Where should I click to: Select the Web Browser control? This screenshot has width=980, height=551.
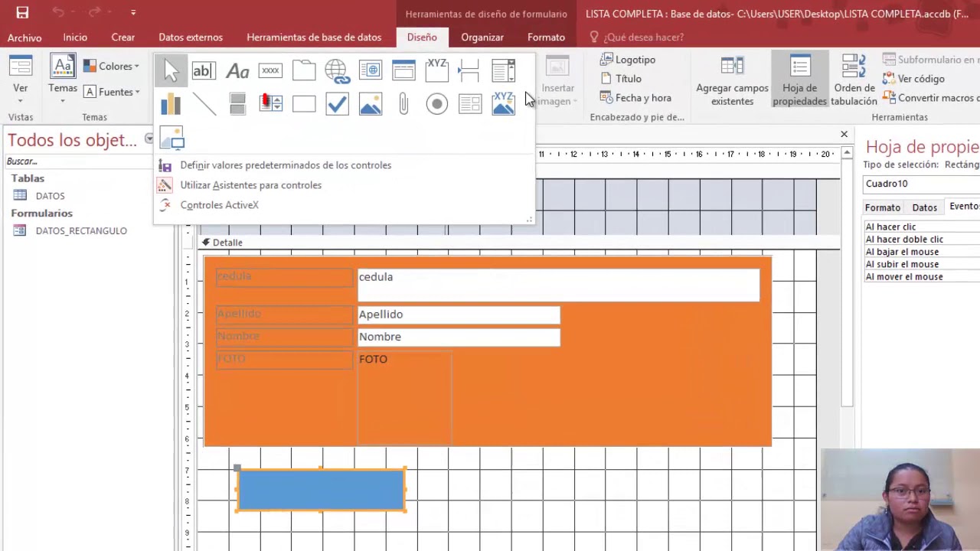pos(371,70)
